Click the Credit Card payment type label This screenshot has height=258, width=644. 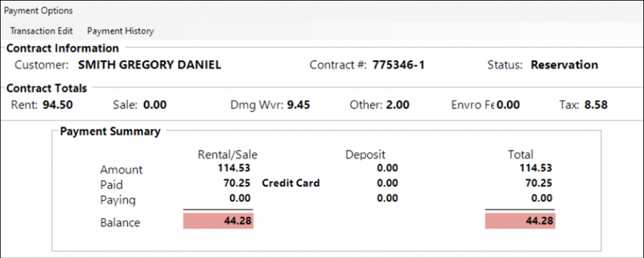tap(291, 183)
